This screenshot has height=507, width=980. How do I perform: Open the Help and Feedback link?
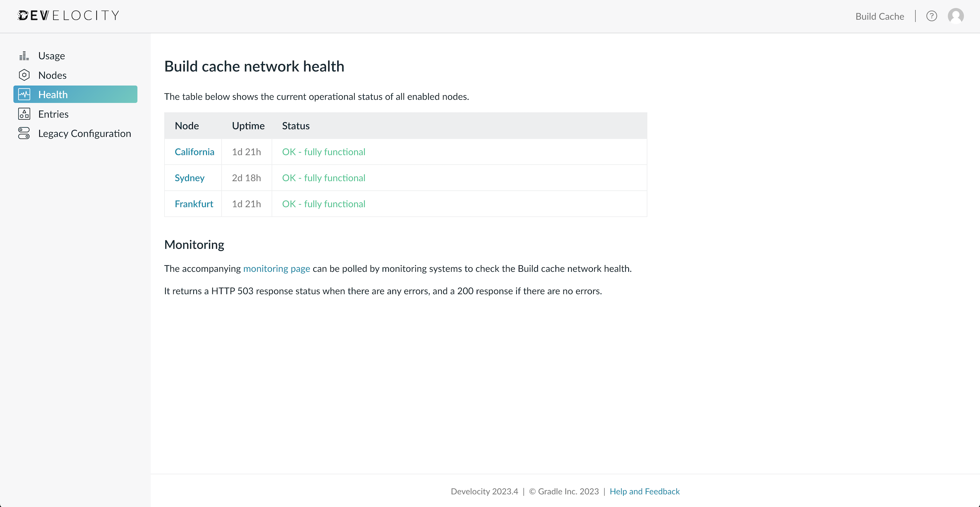tap(644, 491)
